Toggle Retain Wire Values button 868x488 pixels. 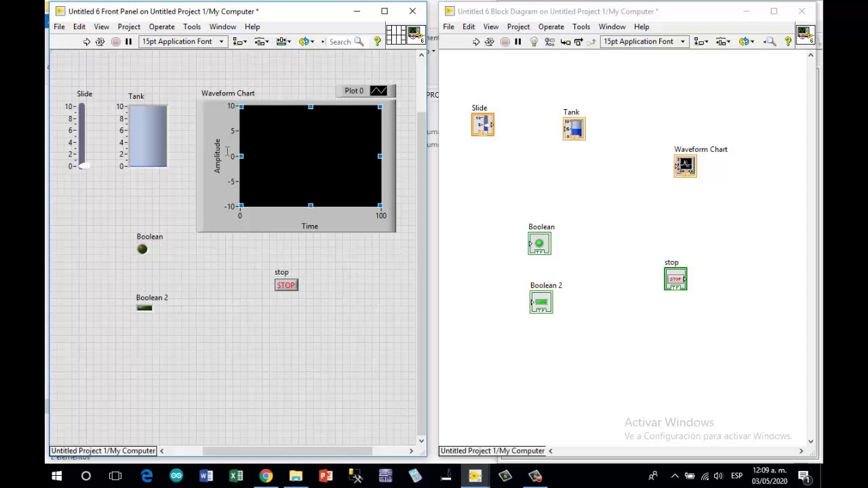[x=549, y=42]
